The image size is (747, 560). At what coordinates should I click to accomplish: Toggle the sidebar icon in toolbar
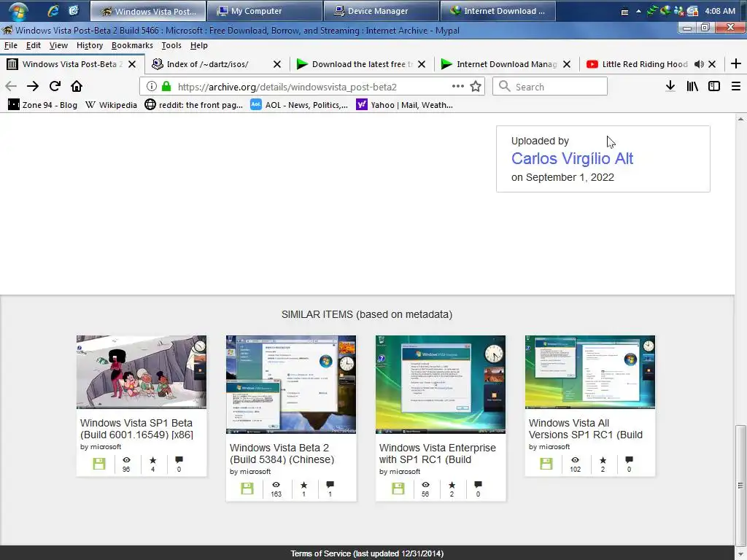[x=713, y=86]
